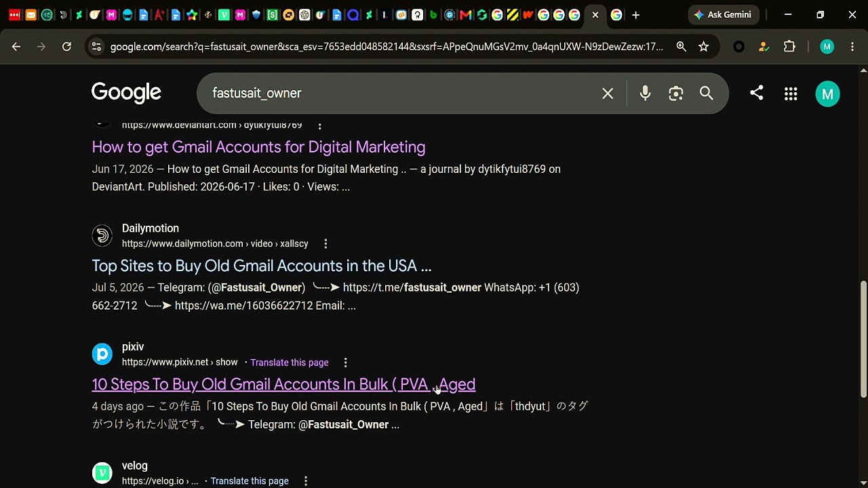
Task: Open the Chrome profile avatar in toolbar
Action: (827, 47)
